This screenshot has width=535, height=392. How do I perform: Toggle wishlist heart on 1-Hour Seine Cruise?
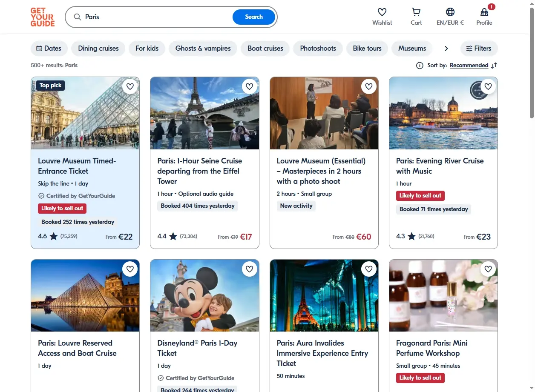249,86
